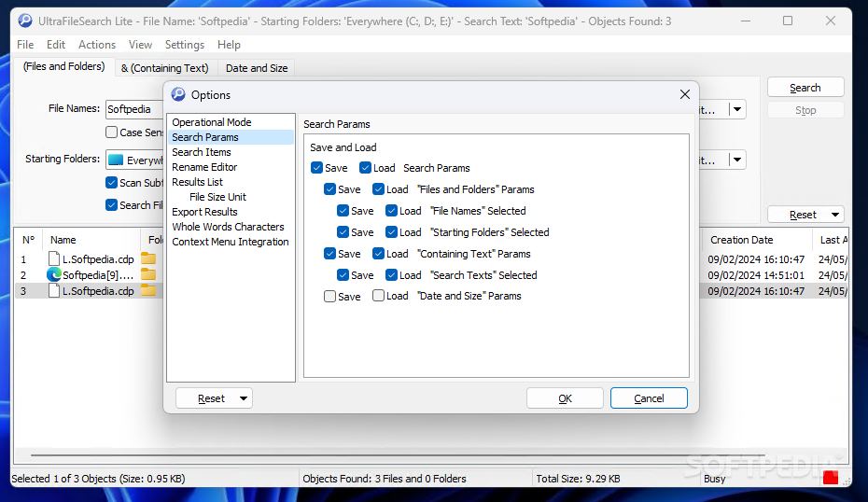This screenshot has width=868, height=502.
Task: Toggle the Case Sensitive checkbox
Action: 111,132
